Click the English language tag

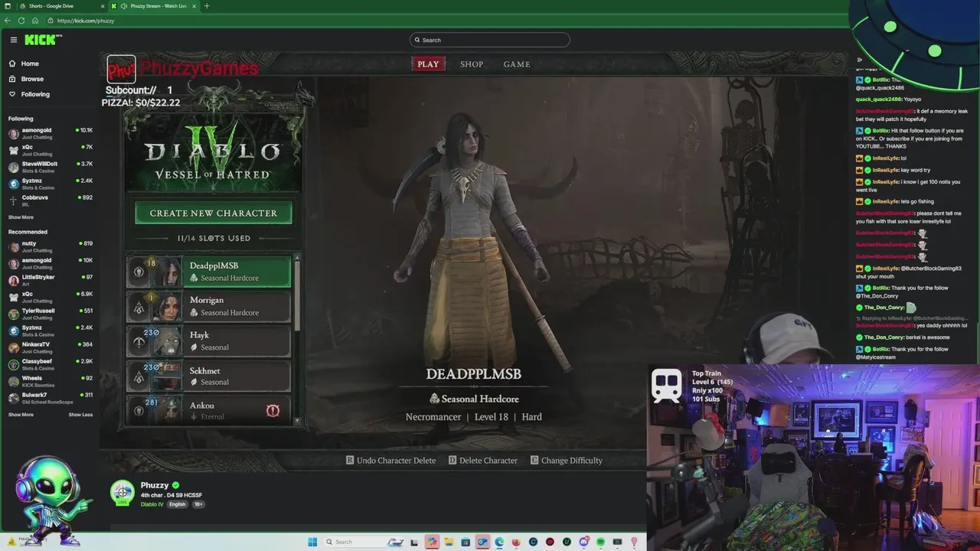178,504
